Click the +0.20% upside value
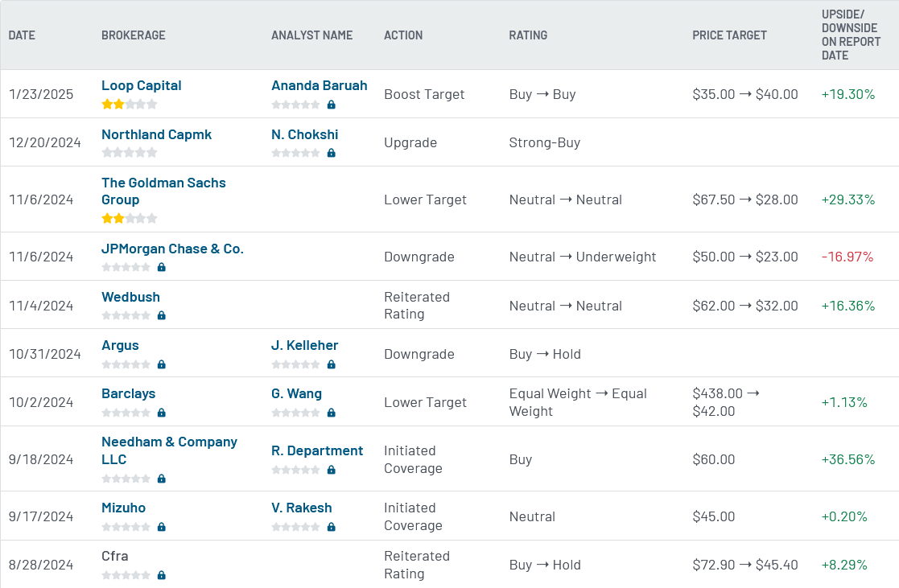 (844, 516)
